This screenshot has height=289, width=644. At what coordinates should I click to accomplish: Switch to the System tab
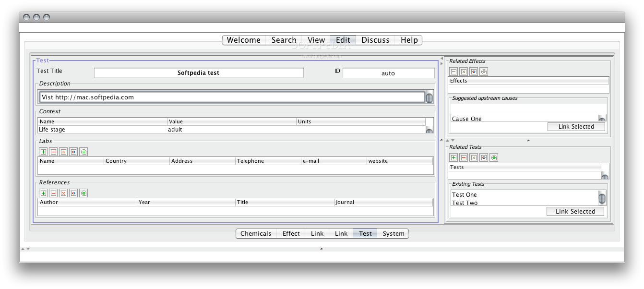click(x=394, y=233)
